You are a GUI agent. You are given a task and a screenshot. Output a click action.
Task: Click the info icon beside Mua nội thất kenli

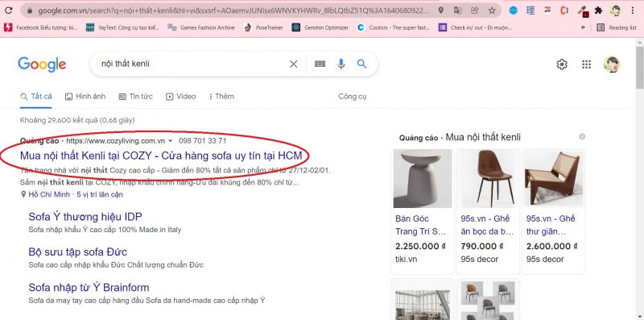pos(582,136)
